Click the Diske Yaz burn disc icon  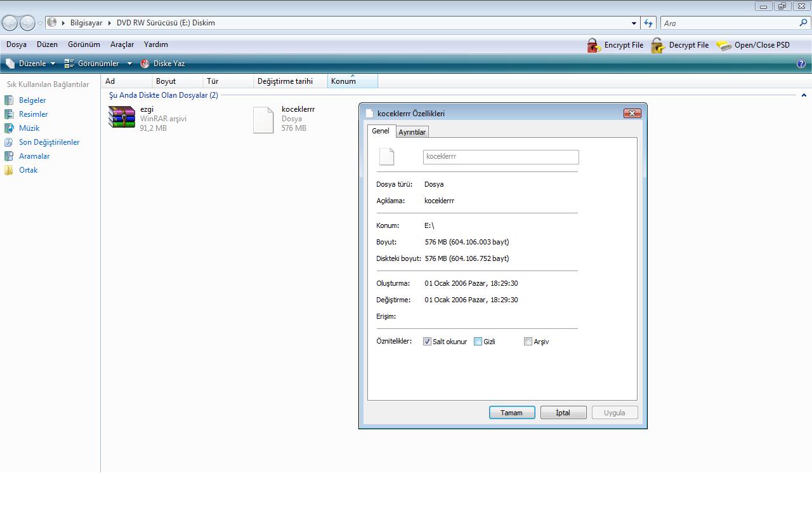145,63
